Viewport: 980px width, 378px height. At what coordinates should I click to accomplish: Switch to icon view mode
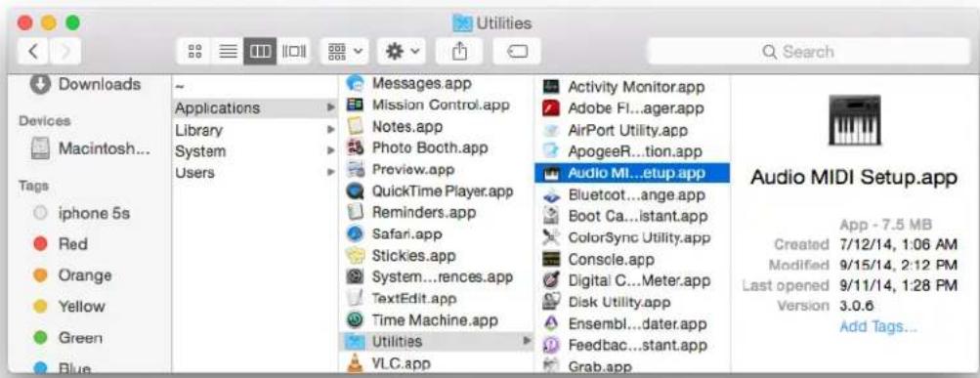point(194,51)
